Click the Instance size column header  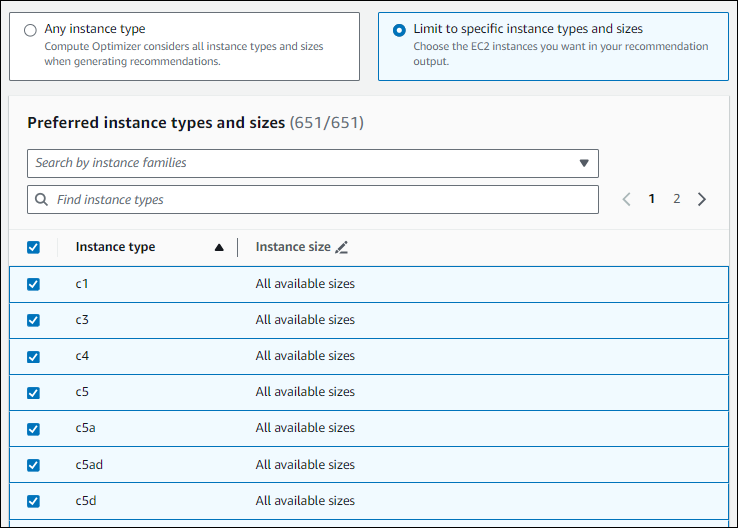[292, 247]
